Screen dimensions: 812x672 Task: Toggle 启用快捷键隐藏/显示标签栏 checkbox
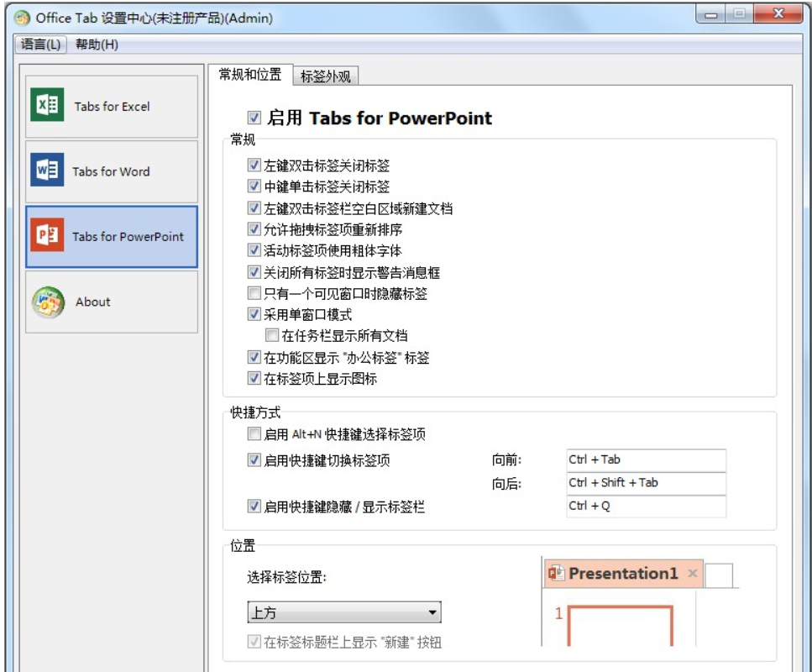254,507
